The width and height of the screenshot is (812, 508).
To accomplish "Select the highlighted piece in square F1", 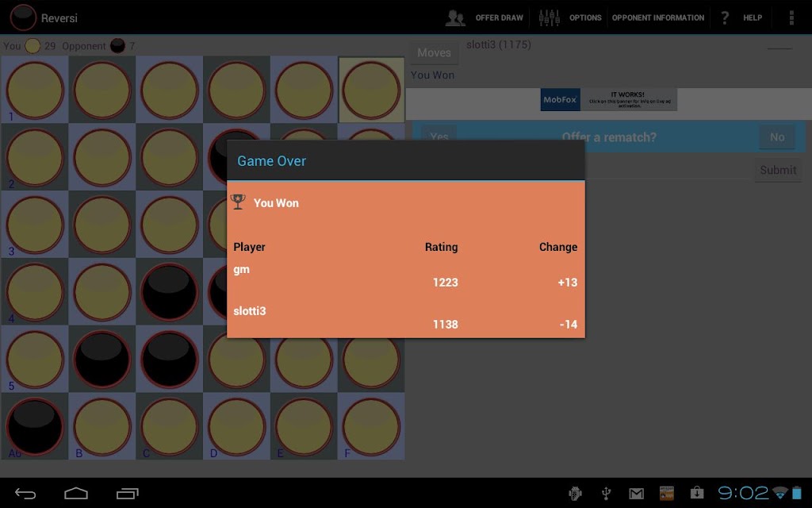I will tap(371, 90).
